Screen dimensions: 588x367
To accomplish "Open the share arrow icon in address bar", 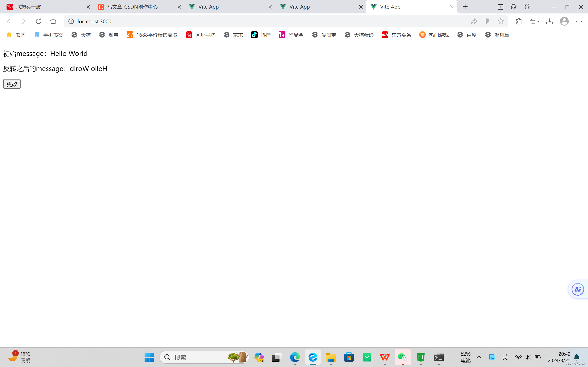I will pyautogui.click(x=474, y=21).
